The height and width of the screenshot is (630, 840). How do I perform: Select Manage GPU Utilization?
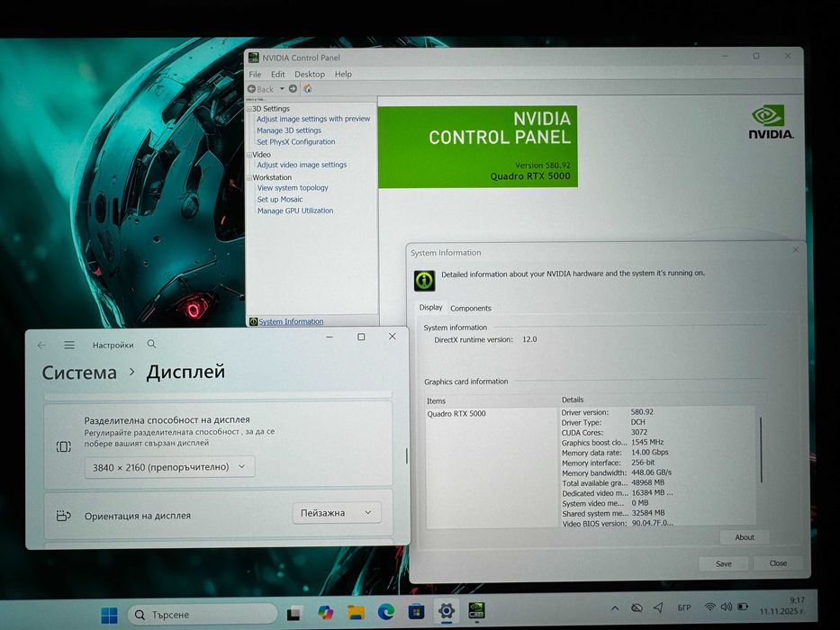(x=295, y=211)
